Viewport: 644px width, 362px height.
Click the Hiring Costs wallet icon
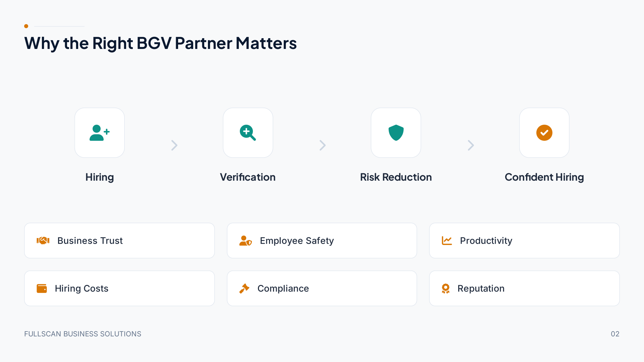click(42, 289)
